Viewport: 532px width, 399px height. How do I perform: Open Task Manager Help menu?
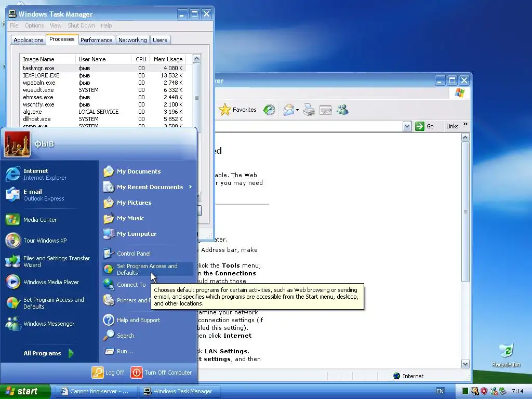(x=106, y=25)
